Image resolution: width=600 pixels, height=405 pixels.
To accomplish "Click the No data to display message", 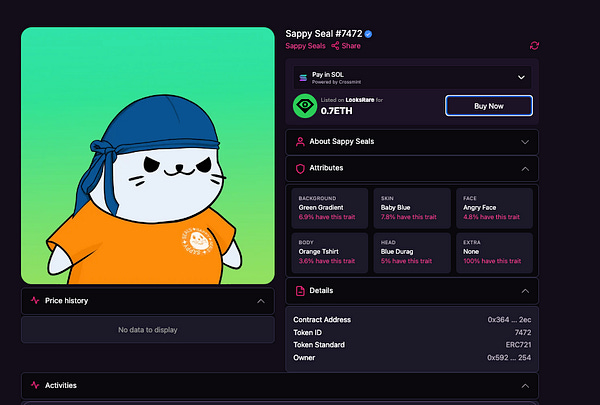I will tap(148, 330).
